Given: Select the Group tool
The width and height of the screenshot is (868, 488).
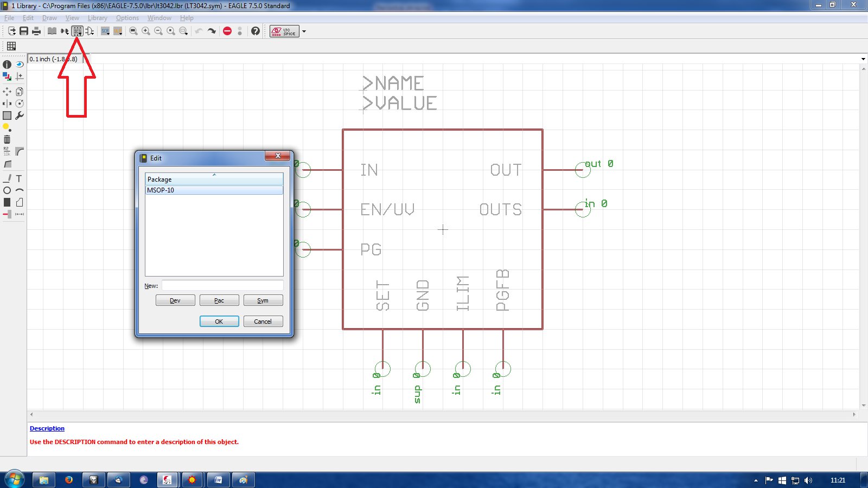Looking at the screenshot, I should (x=7, y=115).
